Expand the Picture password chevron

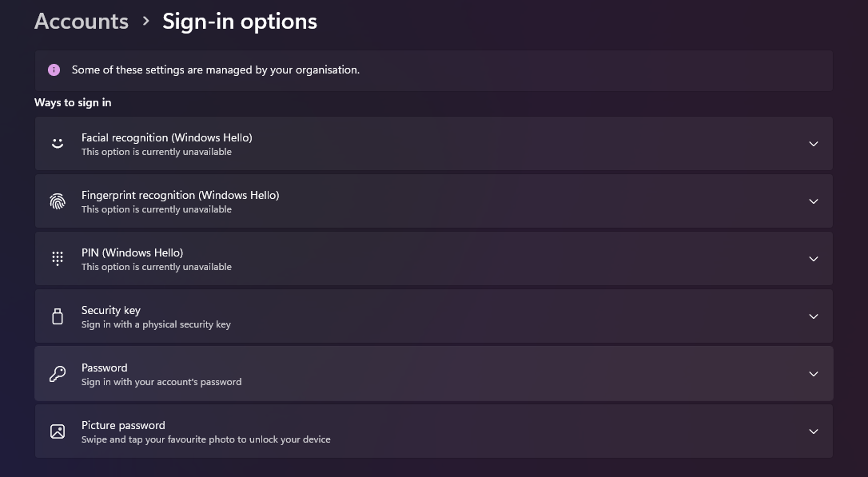pos(813,431)
